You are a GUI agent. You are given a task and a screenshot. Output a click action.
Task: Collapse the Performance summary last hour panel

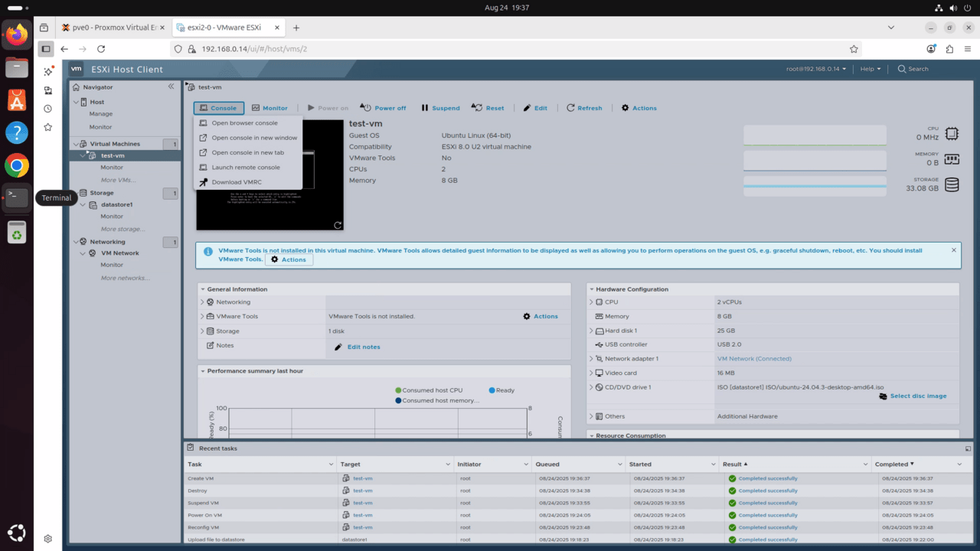click(203, 371)
